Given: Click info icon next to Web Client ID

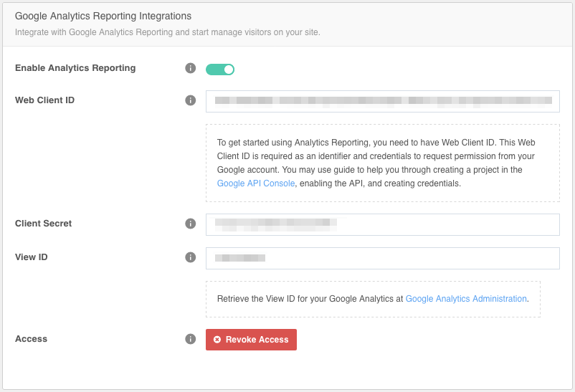Looking at the screenshot, I should [190, 100].
